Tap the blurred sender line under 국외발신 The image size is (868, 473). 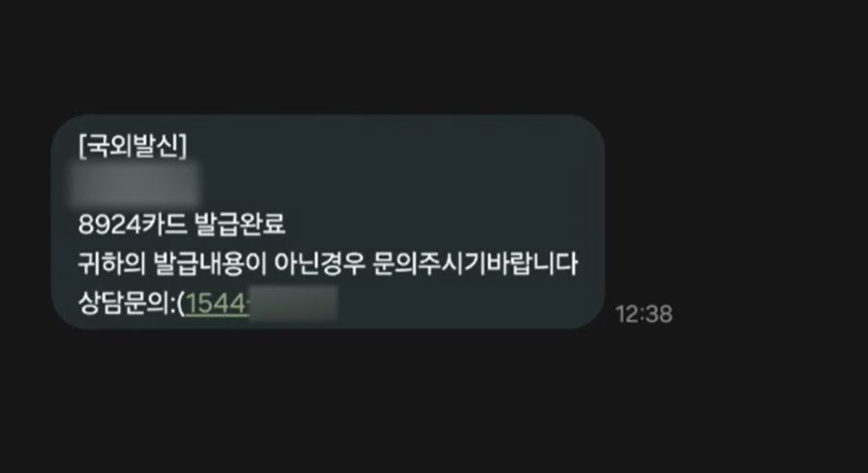(x=135, y=185)
